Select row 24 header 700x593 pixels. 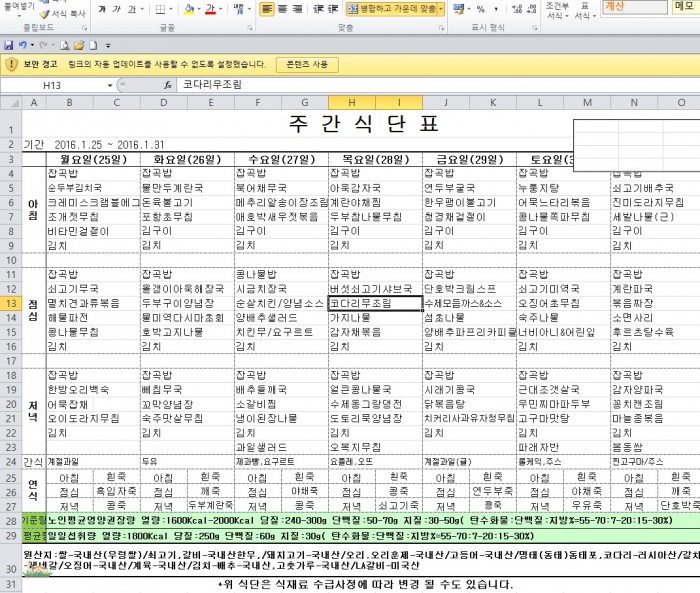(x=11, y=462)
